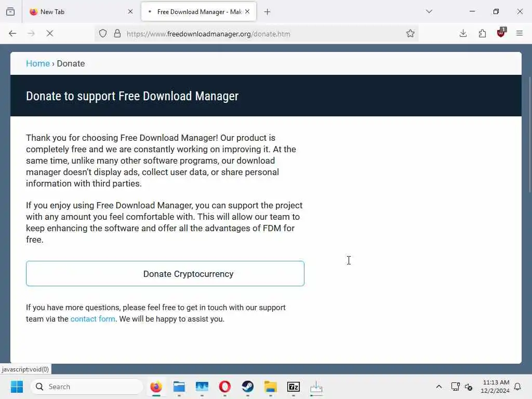Click the Donate to support heading
Screen dimensions: 532x399
pyautogui.click(x=132, y=96)
